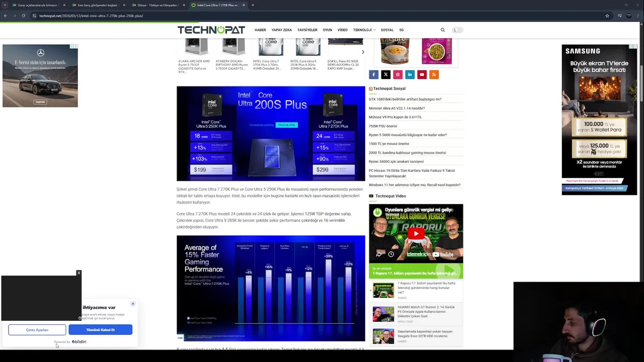Open 5G menu item

[x=401, y=30]
